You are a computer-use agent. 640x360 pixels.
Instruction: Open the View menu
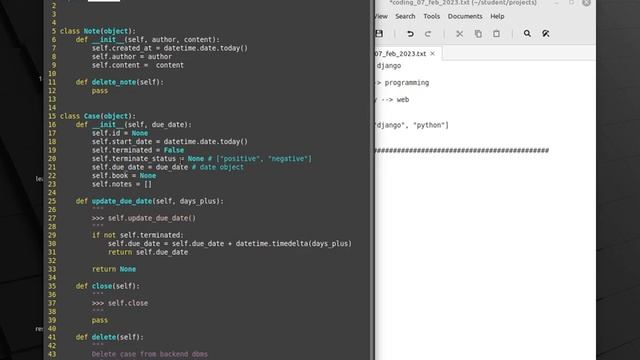click(x=381, y=16)
